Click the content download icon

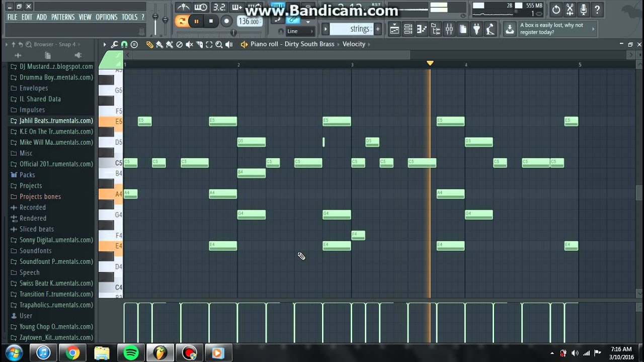pos(510,29)
